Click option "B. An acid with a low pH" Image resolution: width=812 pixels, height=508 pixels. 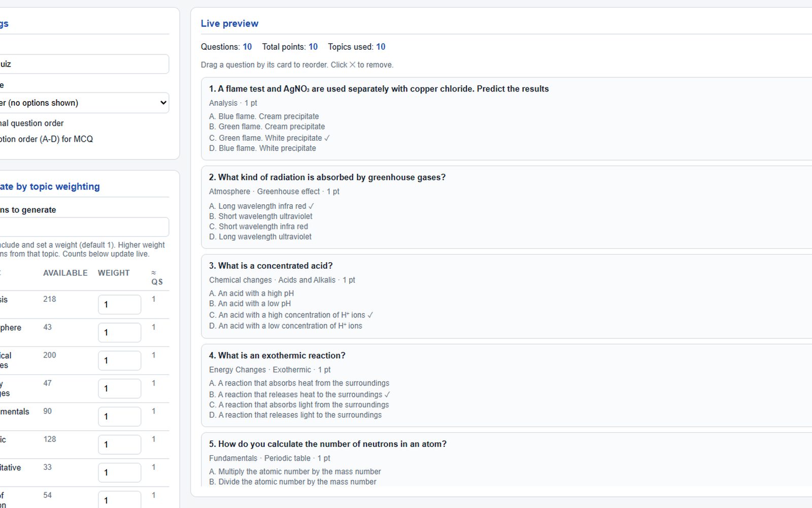point(250,303)
